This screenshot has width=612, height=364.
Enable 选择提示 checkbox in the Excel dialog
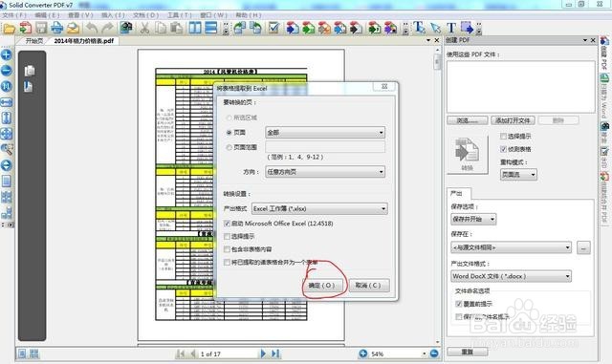227,236
